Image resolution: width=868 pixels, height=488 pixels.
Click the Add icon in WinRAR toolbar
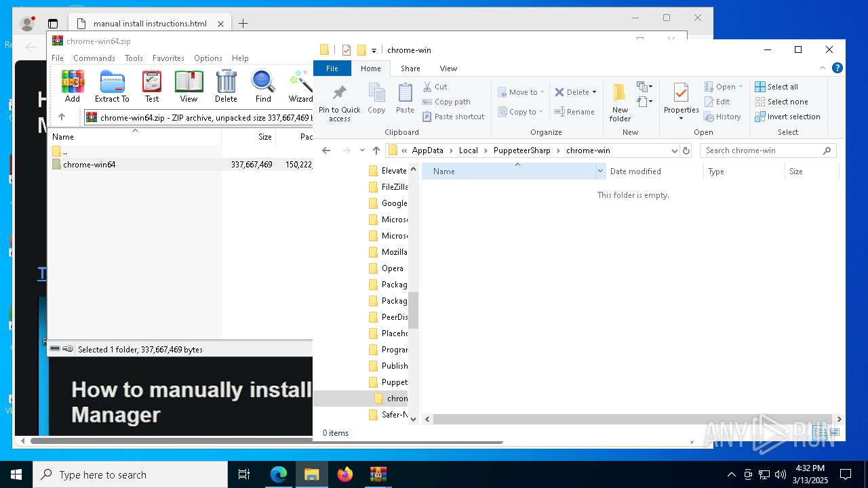pyautogui.click(x=73, y=87)
